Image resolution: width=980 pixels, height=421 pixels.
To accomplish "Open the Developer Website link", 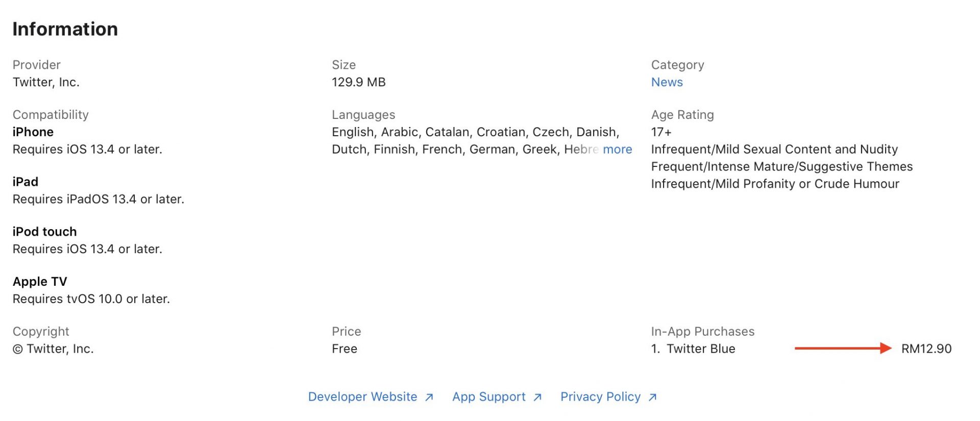I will 362,397.
